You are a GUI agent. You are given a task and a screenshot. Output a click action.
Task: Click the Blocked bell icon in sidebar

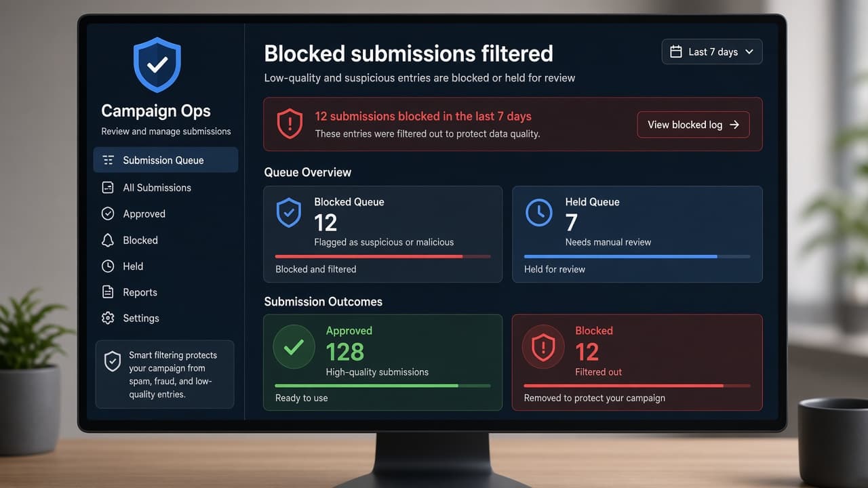click(108, 240)
